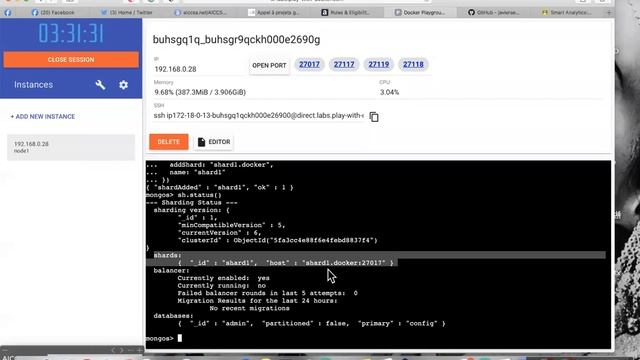Click the mongos prompt in terminal
Viewport: 640px width, 360px height.
pyautogui.click(x=160, y=338)
